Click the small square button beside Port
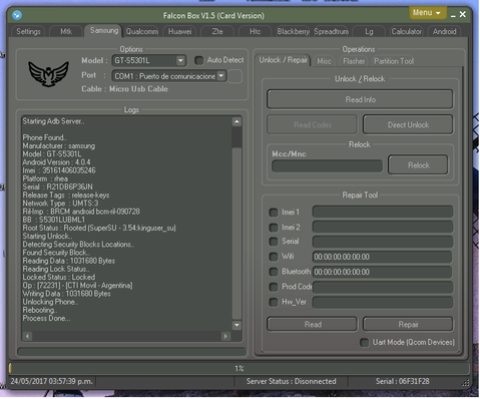This screenshot has height=399, width=480. tap(235, 76)
